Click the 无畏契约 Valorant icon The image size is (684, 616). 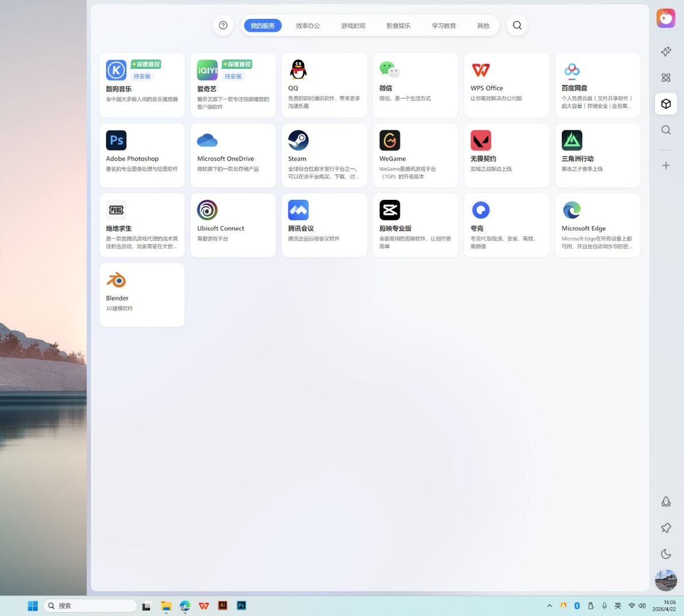pos(481,140)
